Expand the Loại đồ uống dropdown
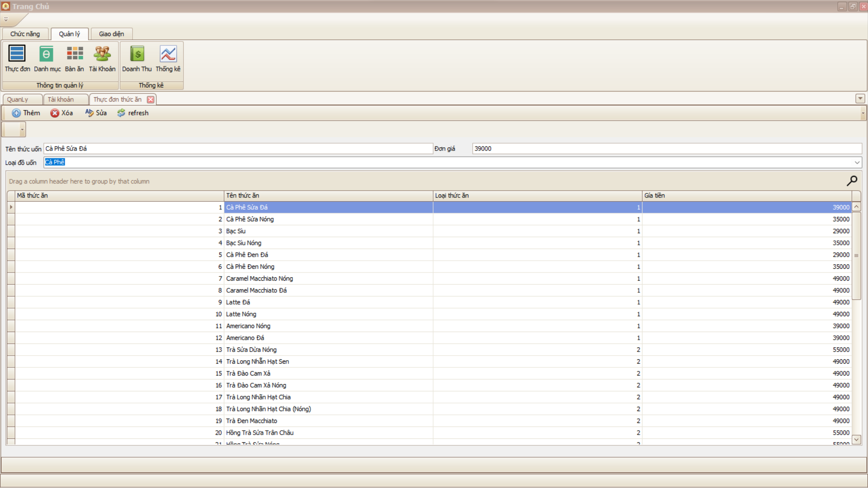Screen dimensions: 868x488 coord(857,163)
